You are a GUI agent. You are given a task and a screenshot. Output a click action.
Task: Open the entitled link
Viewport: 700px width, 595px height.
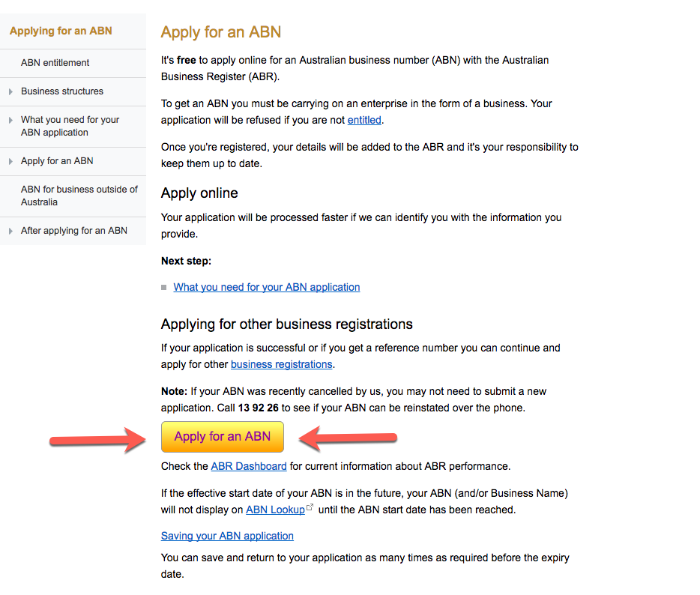click(364, 120)
